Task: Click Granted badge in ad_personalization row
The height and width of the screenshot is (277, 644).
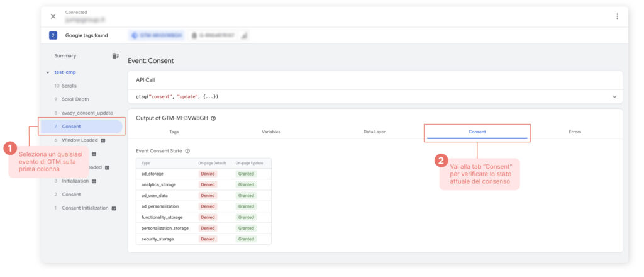Action: point(246,206)
